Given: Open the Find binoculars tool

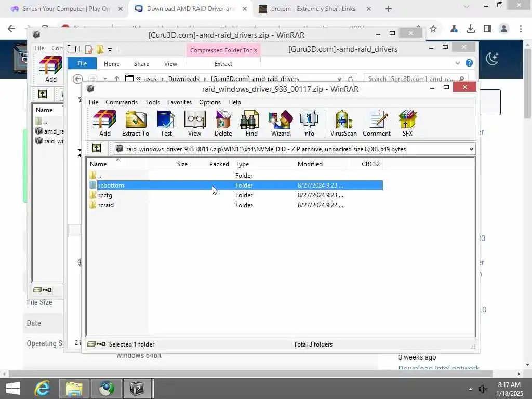Looking at the screenshot, I should [x=251, y=124].
